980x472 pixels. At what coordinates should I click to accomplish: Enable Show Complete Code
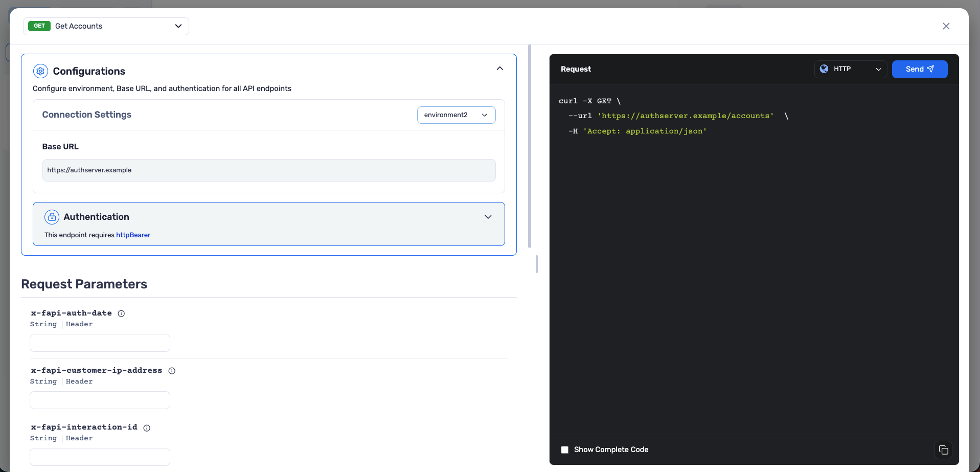pyautogui.click(x=564, y=449)
